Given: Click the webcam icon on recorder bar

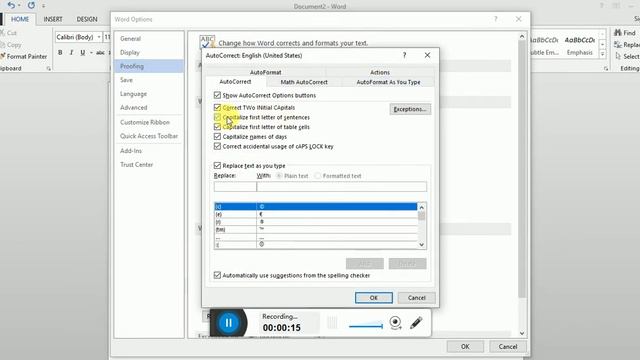Looking at the screenshot, I should coord(395,323).
